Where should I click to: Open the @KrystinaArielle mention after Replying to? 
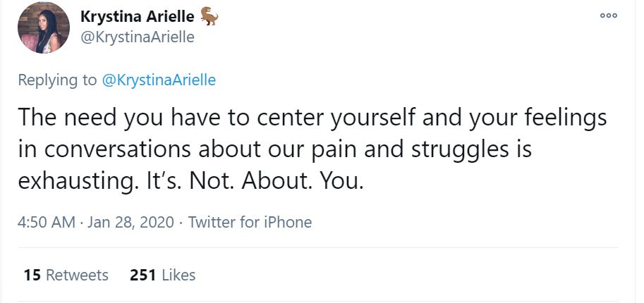pos(159,80)
